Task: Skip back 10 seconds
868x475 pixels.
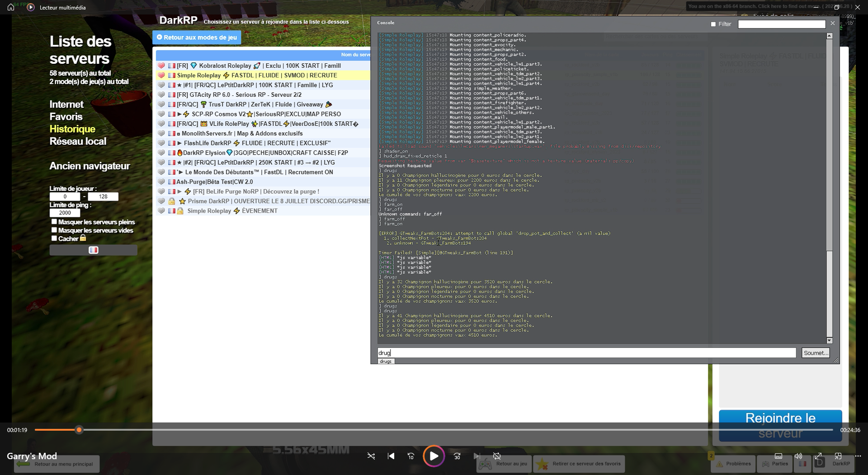Action: [x=411, y=456]
